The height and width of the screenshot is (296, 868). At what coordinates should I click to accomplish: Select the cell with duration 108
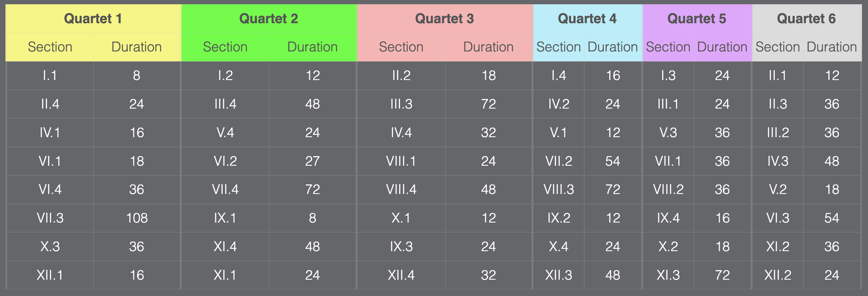click(x=137, y=218)
